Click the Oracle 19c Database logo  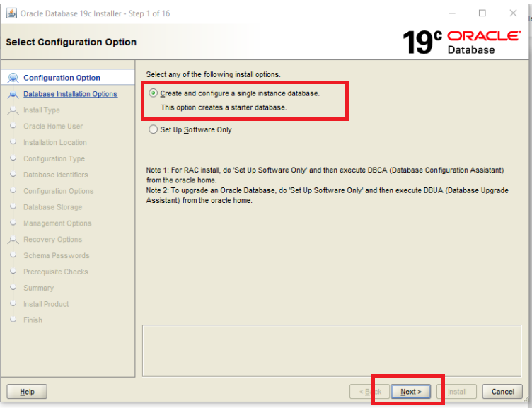[x=461, y=42]
